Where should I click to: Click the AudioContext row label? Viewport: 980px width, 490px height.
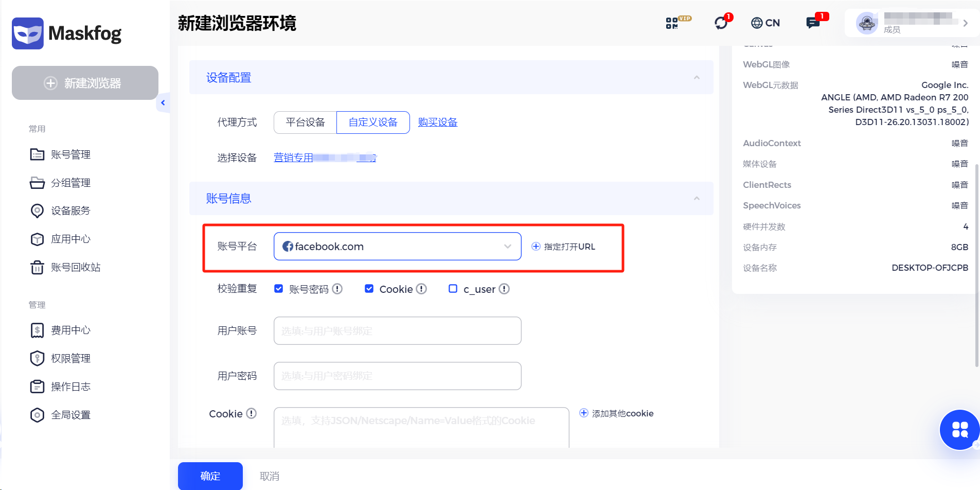(x=772, y=143)
